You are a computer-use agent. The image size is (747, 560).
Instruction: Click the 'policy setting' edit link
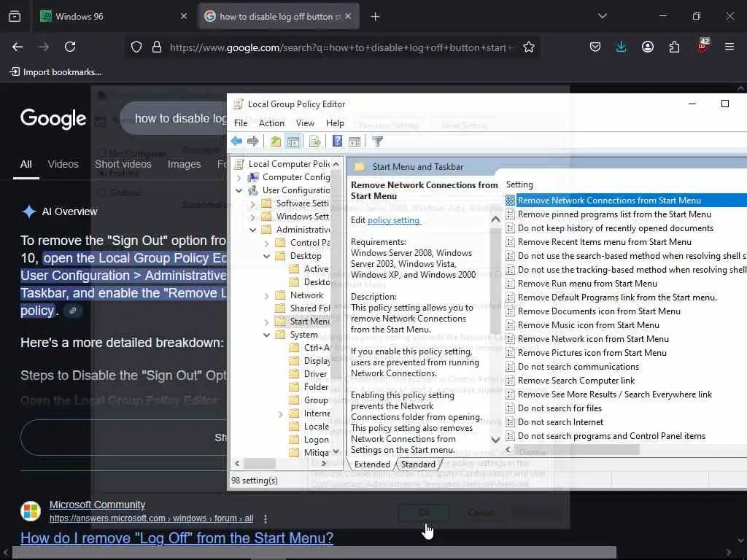(x=393, y=220)
